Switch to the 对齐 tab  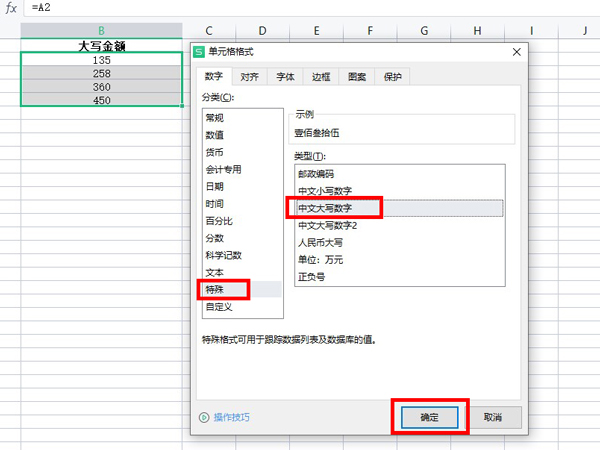(249, 77)
